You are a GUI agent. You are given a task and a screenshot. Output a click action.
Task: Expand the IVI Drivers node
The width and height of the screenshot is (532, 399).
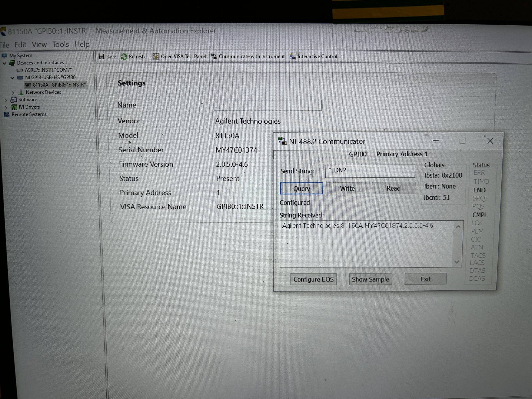pos(6,107)
